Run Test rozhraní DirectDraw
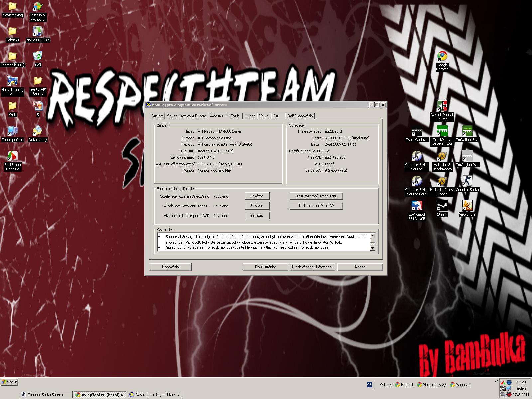Screen dimensions: 532x399 pos(316,196)
